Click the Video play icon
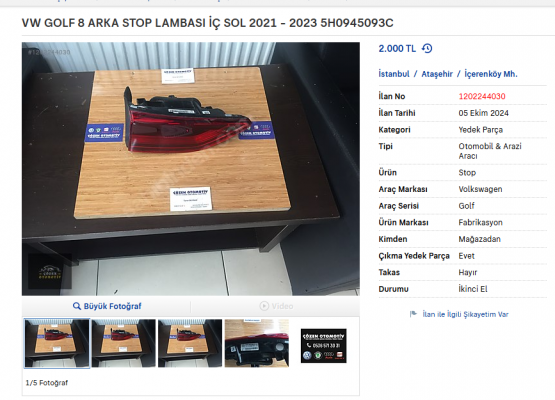Screen dimensions: 555x400 click(264, 306)
